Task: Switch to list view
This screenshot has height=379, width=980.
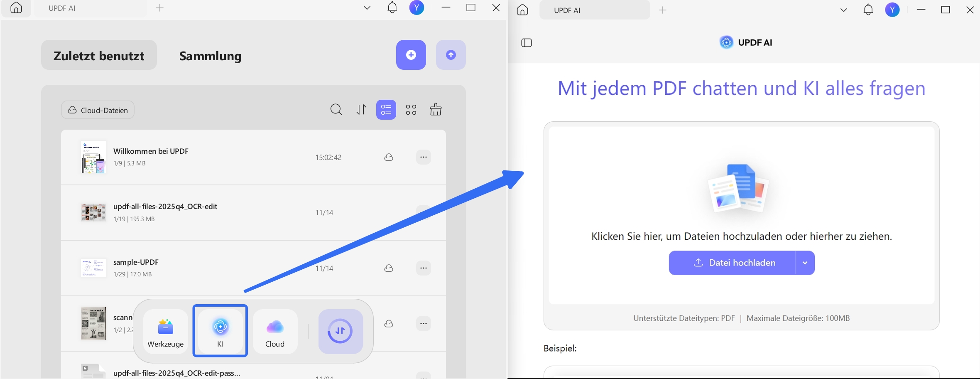Action: pyautogui.click(x=386, y=110)
